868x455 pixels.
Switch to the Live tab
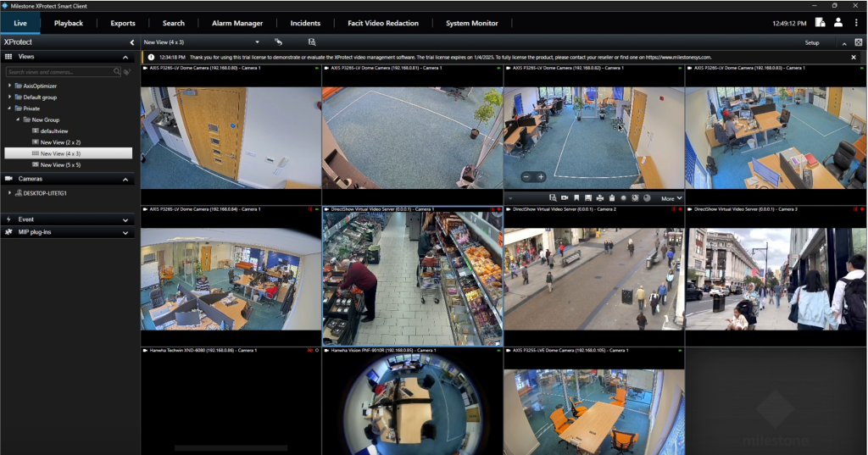(20, 23)
